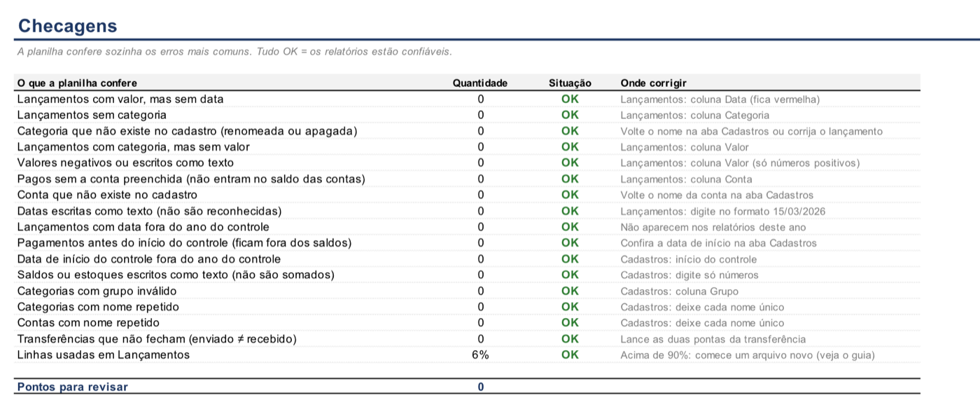Select OK status for 'Lançamentos sem categoria'

tap(570, 115)
